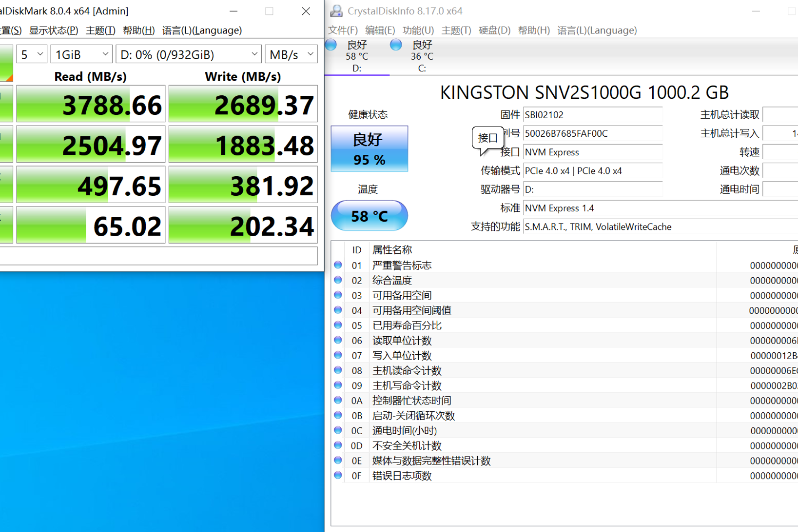Click the 固件 field showing SBI02102
Viewport: 798px width, 532px height.
[593, 115]
